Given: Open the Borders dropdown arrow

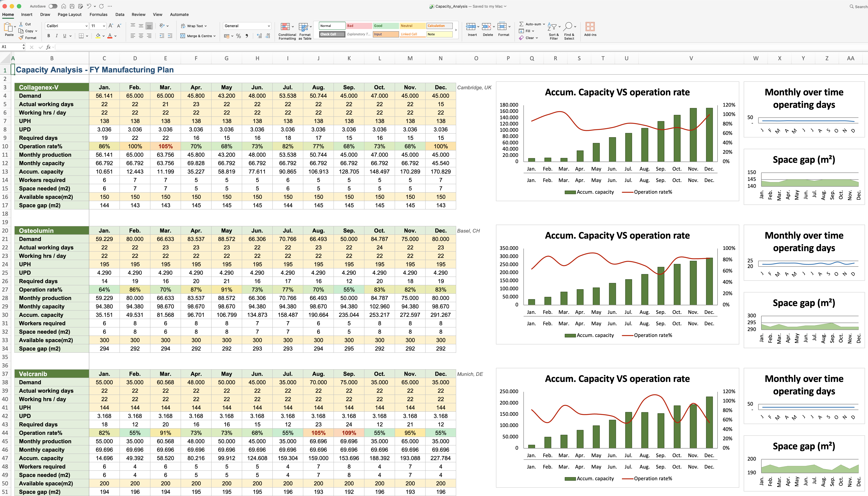Looking at the screenshot, I should pos(87,36).
